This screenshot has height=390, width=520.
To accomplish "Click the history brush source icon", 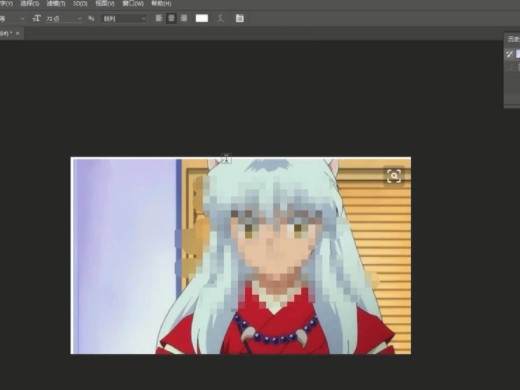I will [x=509, y=54].
